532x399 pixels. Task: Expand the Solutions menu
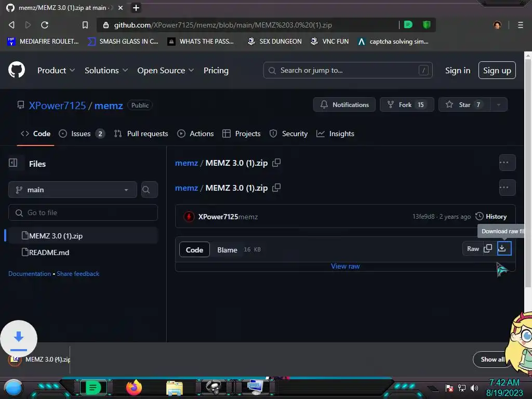106,70
